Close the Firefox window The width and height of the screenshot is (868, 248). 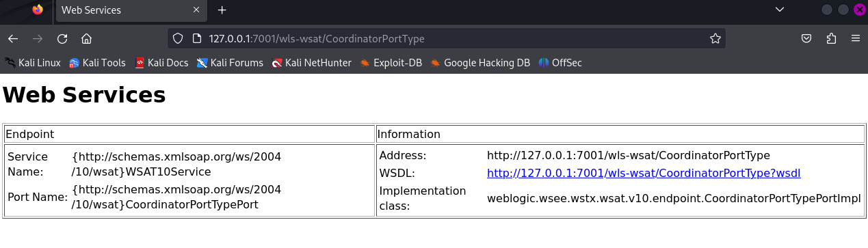click(x=860, y=10)
